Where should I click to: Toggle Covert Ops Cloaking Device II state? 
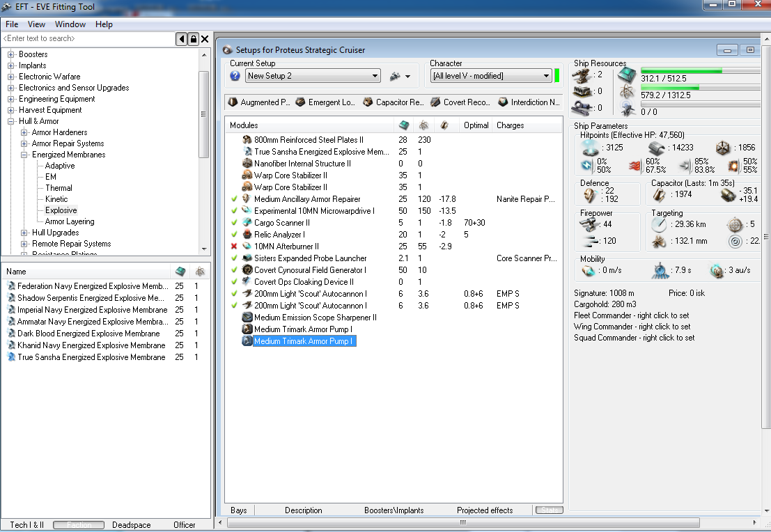pyautogui.click(x=235, y=282)
